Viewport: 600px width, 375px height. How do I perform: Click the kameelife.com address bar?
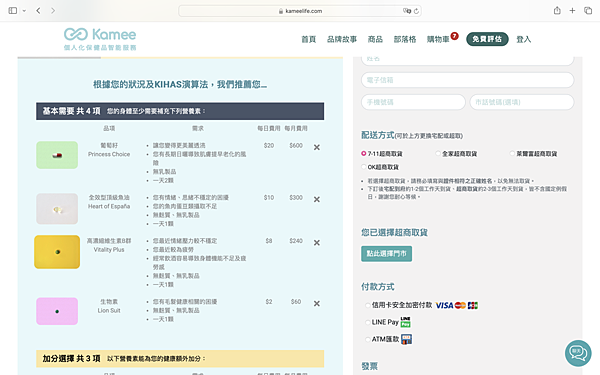click(x=300, y=11)
